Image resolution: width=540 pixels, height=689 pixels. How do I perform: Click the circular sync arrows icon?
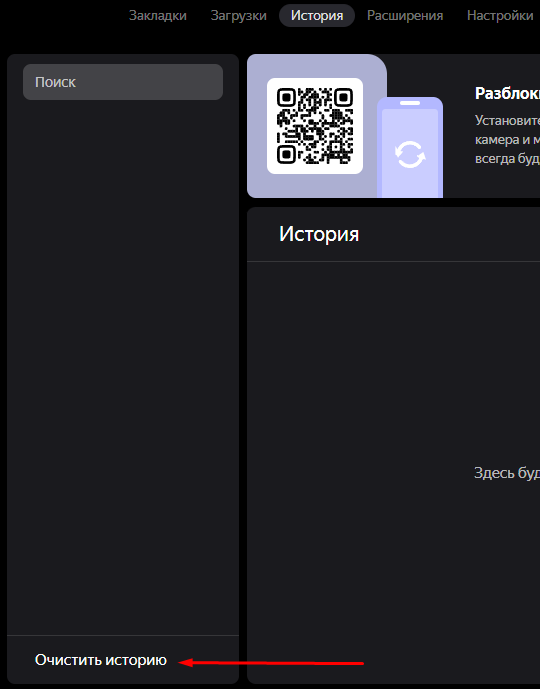pos(410,154)
